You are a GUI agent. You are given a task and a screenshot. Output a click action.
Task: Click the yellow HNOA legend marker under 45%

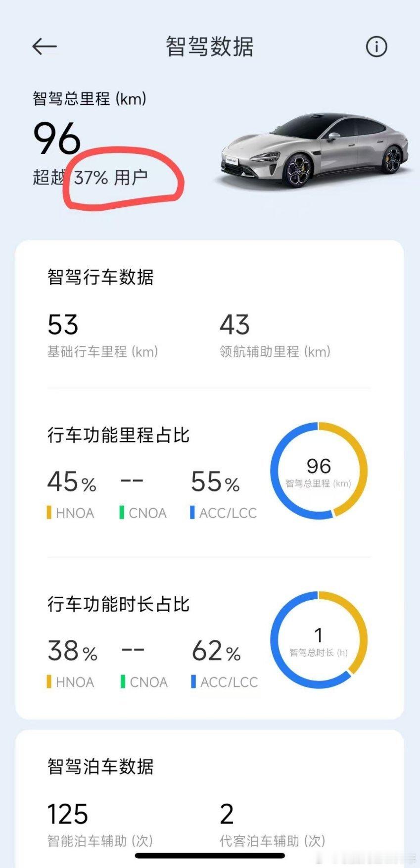(x=49, y=513)
